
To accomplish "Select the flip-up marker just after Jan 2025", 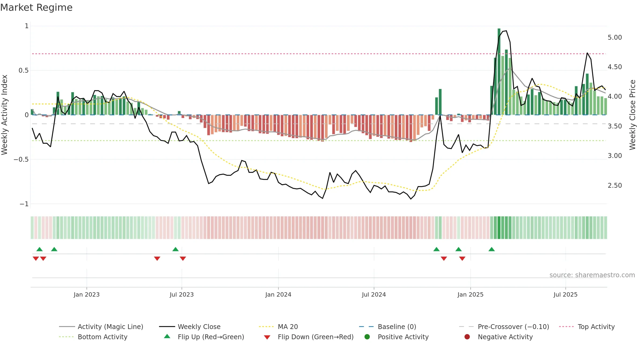I will point(492,249).
